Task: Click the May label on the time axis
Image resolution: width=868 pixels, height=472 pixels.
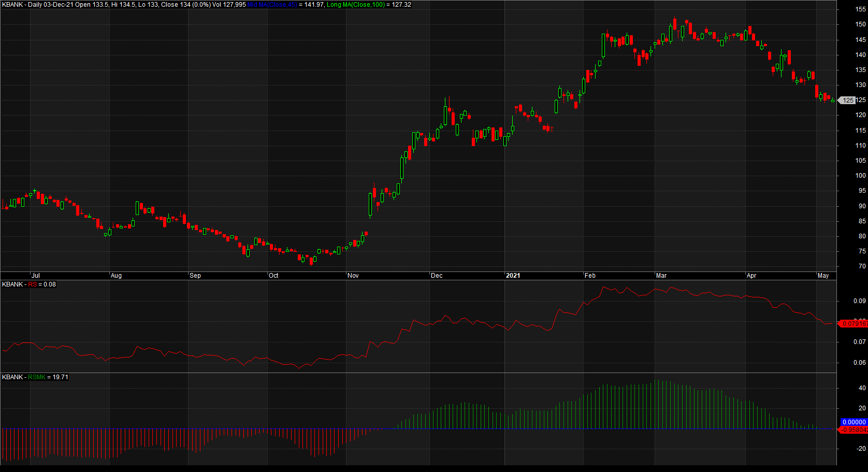Action: click(823, 276)
